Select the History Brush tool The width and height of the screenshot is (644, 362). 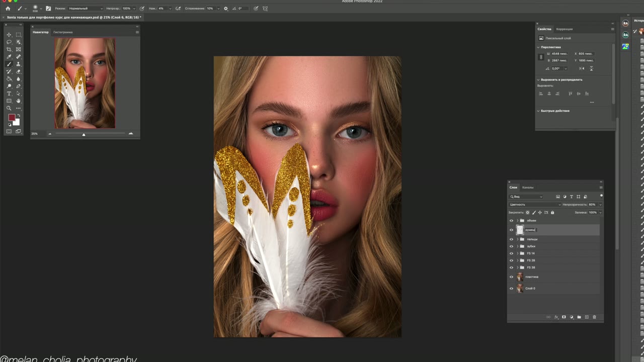click(9, 71)
